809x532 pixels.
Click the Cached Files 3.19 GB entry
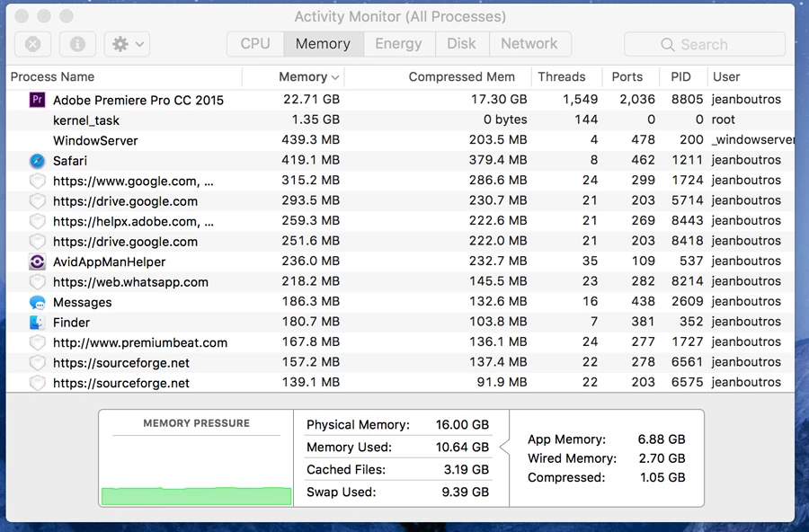click(397, 470)
